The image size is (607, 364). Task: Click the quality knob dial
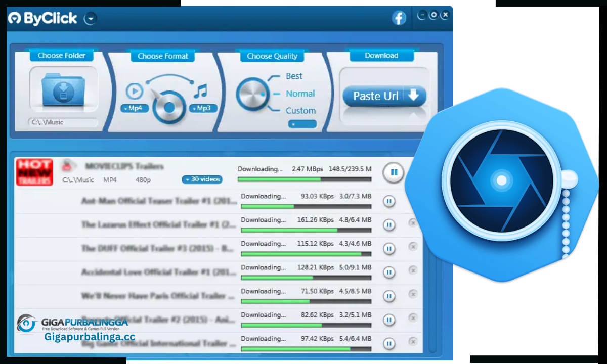pos(253,94)
